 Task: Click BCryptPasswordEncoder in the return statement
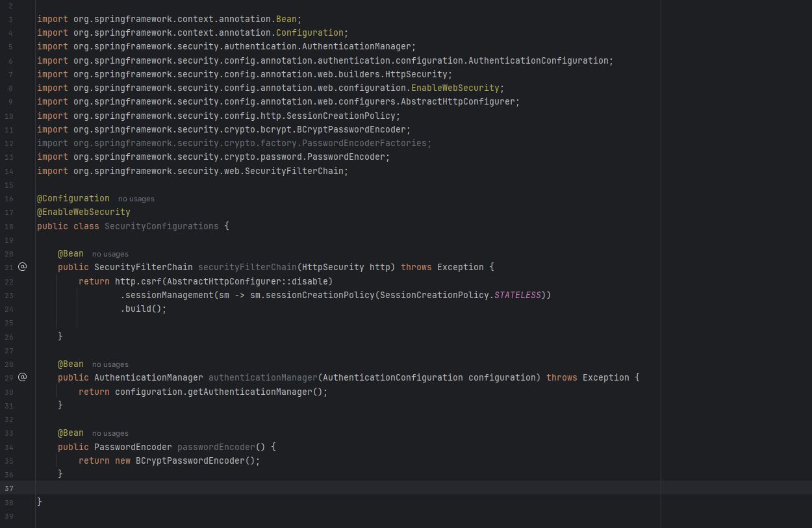coord(190,460)
